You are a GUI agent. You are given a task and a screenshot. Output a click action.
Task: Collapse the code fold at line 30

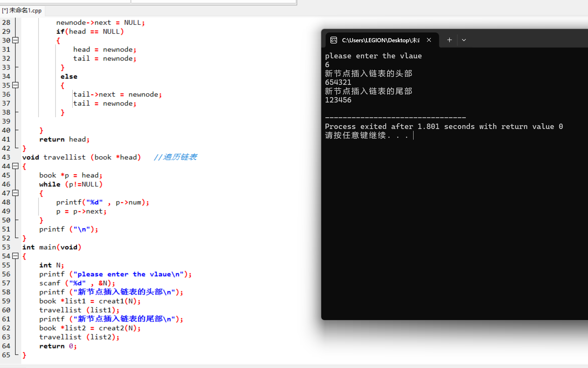click(15, 40)
